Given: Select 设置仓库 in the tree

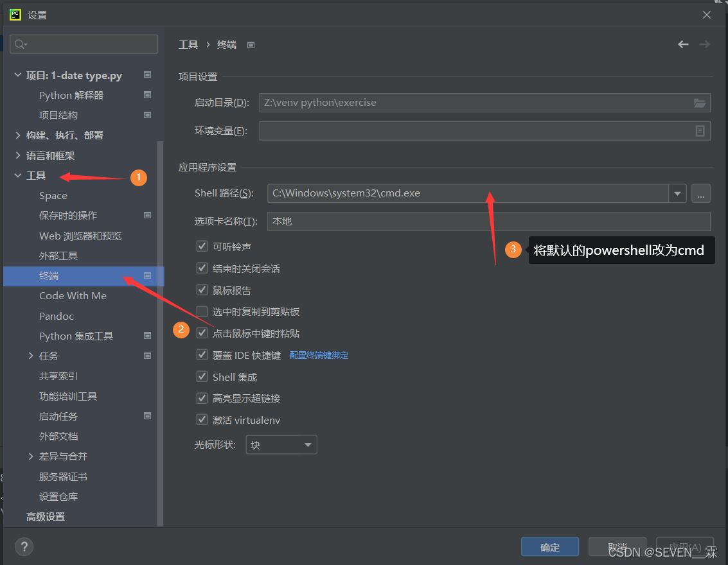Looking at the screenshot, I should point(58,496).
